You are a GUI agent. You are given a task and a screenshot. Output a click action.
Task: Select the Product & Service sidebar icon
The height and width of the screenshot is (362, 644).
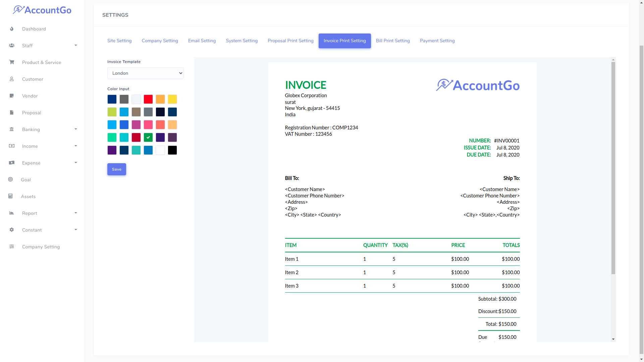point(12,62)
